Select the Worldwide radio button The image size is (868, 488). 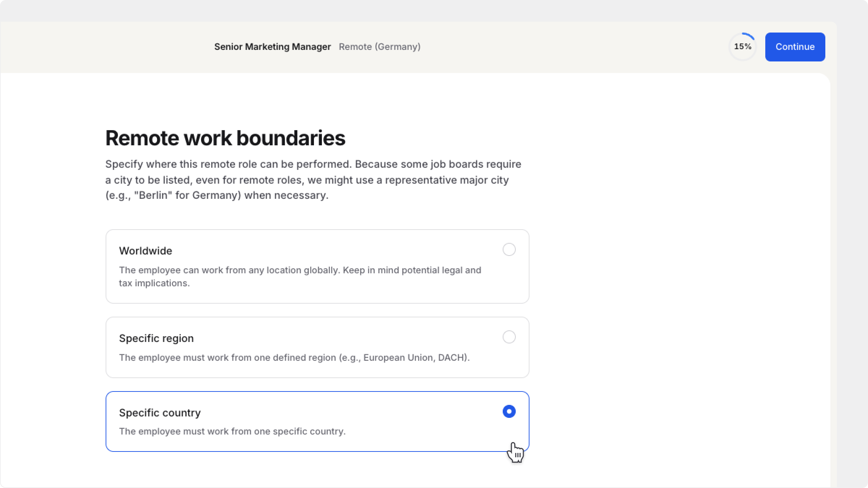(x=509, y=249)
